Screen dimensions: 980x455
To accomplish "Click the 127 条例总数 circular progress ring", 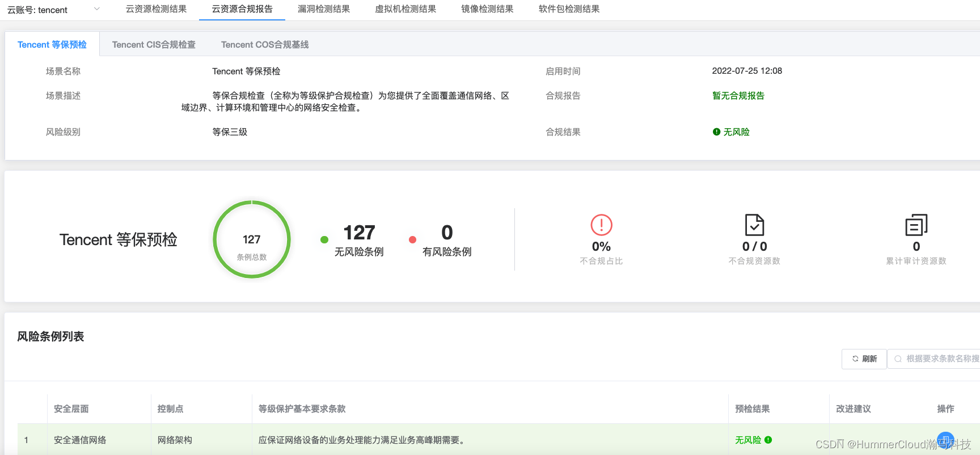I will tap(252, 239).
